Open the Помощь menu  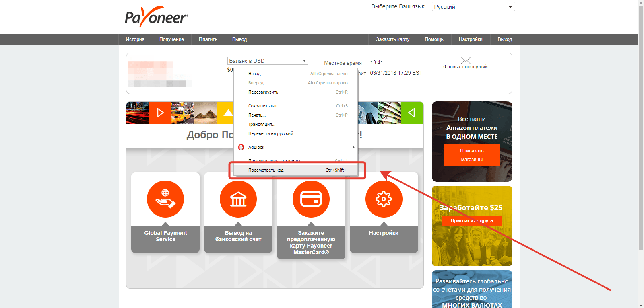coord(434,39)
